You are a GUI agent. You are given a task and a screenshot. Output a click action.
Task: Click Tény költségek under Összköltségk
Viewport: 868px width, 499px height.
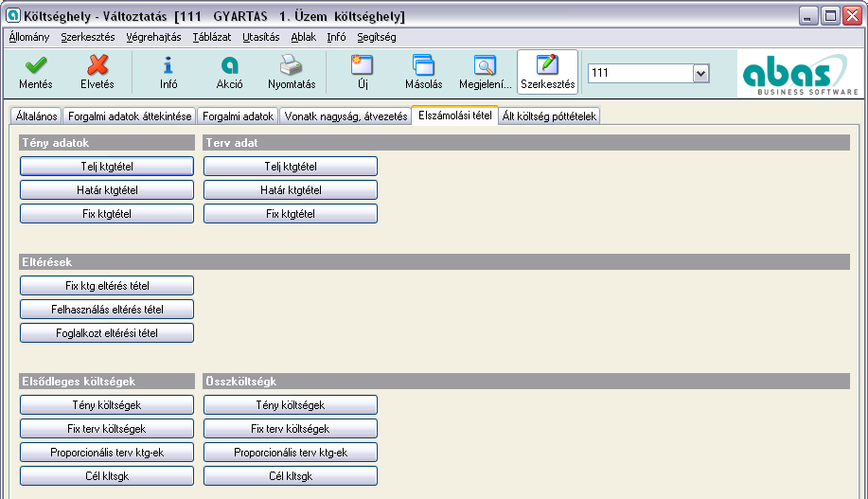tap(291, 405)
